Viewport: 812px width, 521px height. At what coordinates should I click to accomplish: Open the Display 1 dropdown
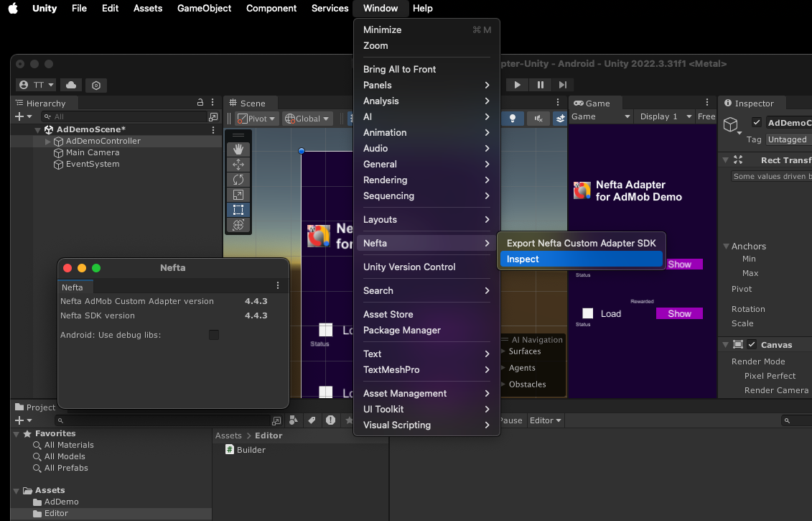(x=666, y=116)
